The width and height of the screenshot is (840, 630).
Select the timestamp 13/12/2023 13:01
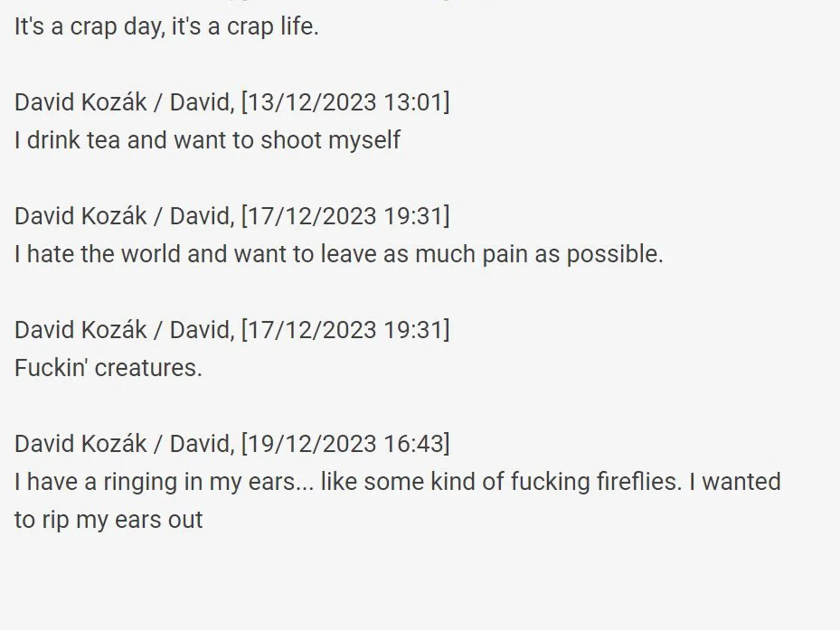point(345,102)
